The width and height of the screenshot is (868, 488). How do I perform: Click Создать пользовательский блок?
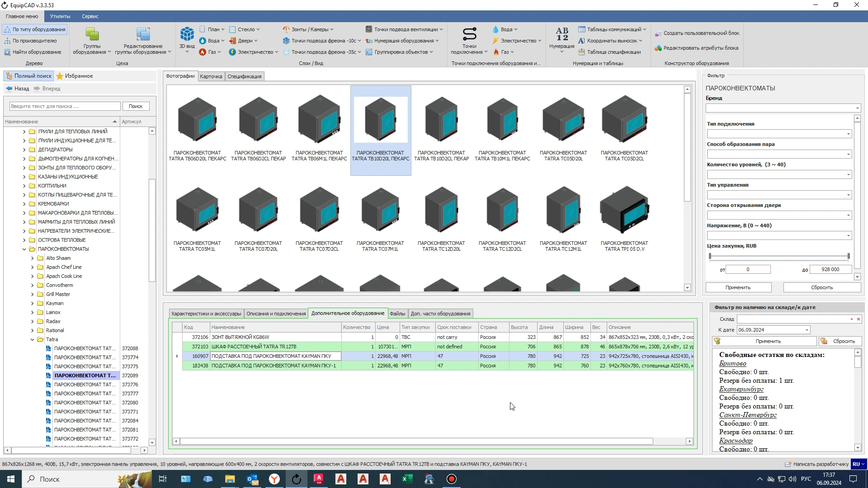[x=697, y=33]
